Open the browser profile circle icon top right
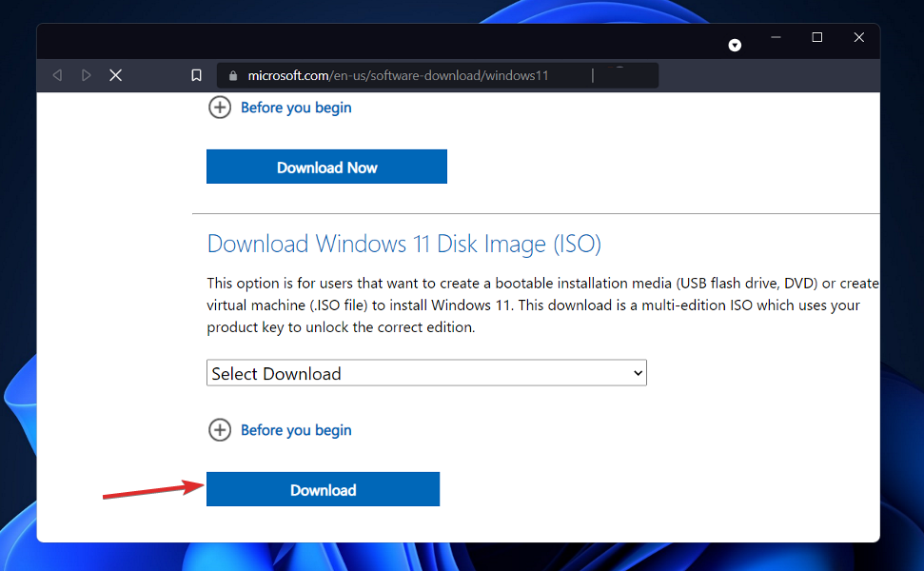924x571 pixels. [x=735, y=44]
